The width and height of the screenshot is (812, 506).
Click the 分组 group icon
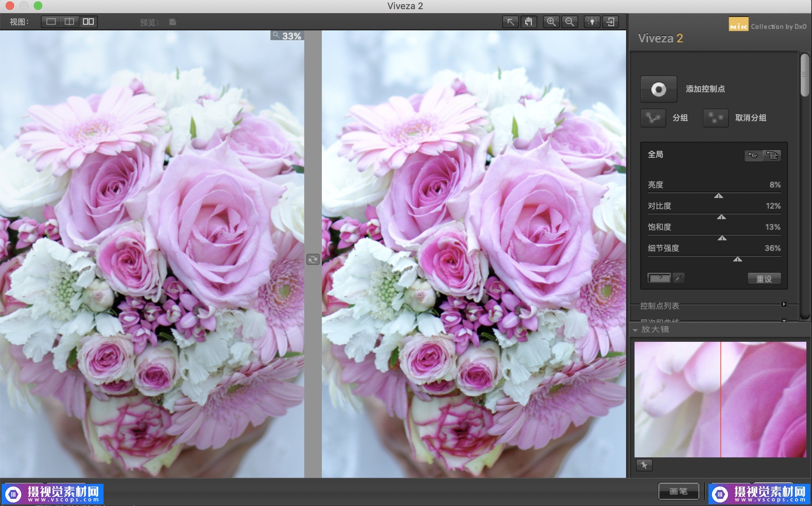[x=653, y=118]
